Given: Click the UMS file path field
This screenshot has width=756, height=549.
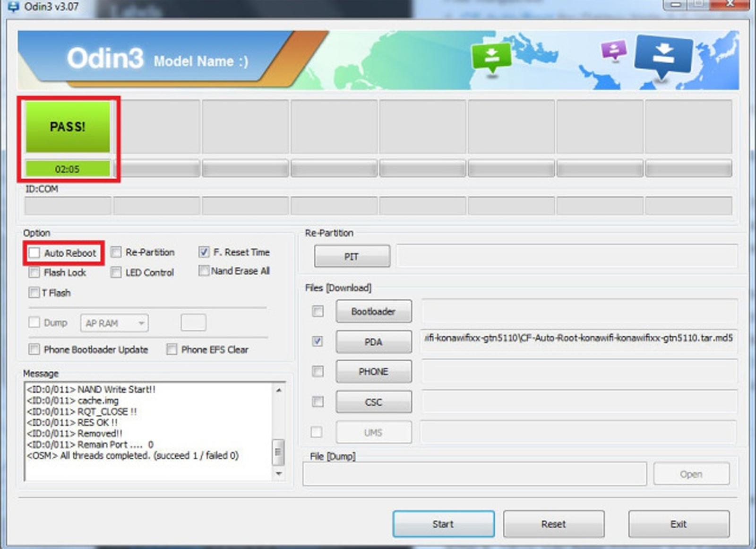Looking at the screenshot, I should click(x=579, y=432).
